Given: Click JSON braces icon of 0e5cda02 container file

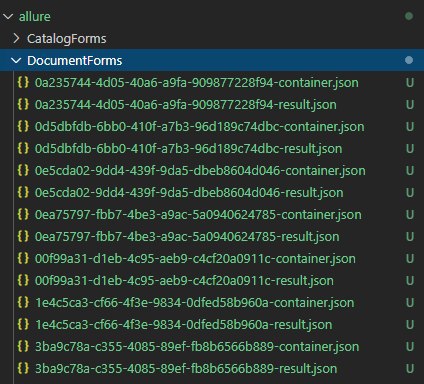Looking at the screenshot, I should tap(23, 170).
